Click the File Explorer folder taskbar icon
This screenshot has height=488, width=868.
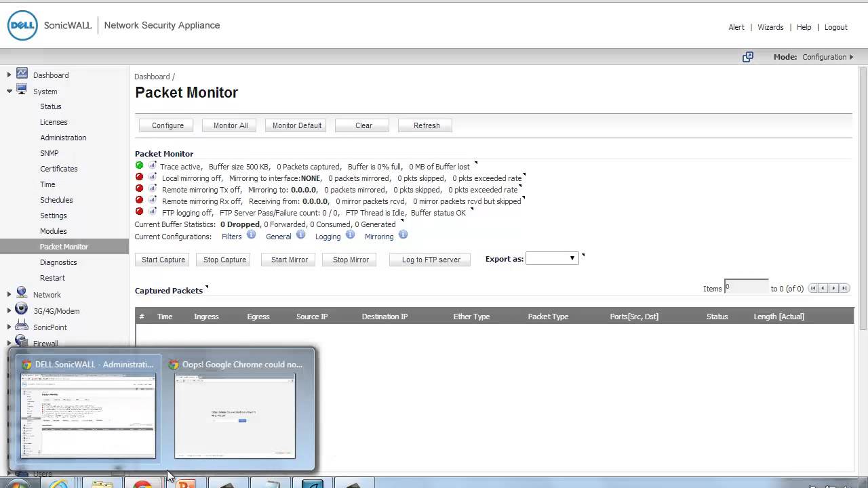[102, 483]
